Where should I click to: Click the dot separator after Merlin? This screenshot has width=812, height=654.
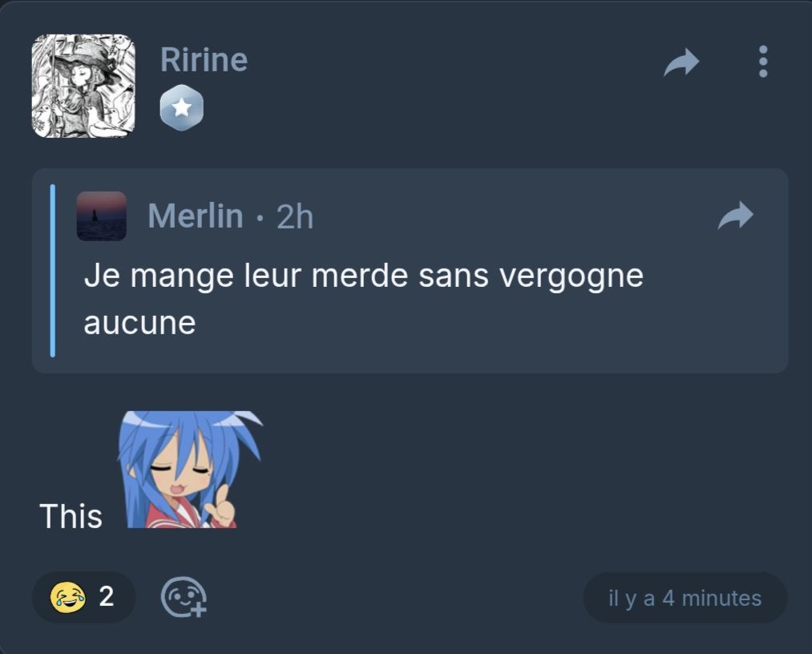260,216
